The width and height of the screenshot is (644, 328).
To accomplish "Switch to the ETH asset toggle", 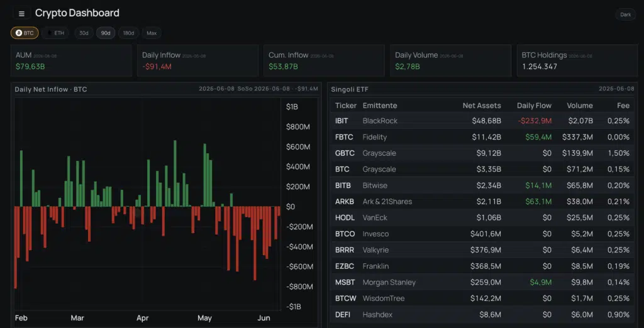I will click(55, 33).
